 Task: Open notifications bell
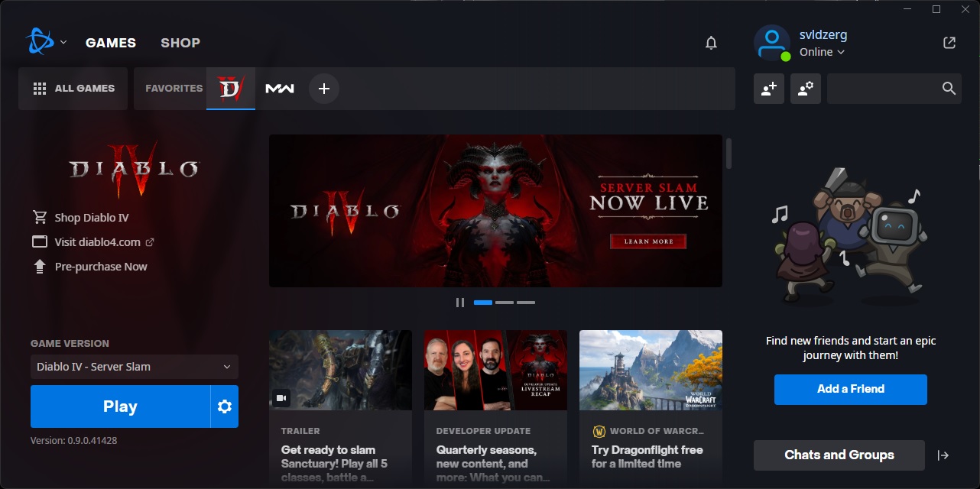(x=711, y=43)
